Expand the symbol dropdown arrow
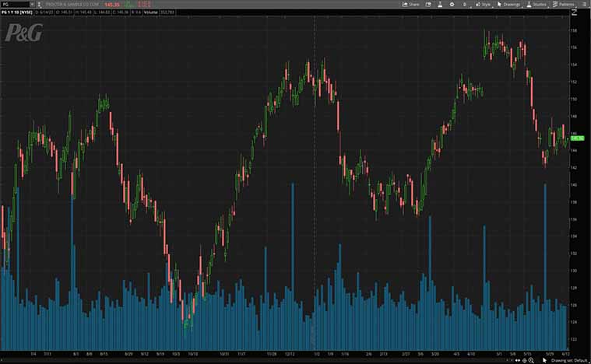Viewport: 591px width, 364px height. coord(32,5)
